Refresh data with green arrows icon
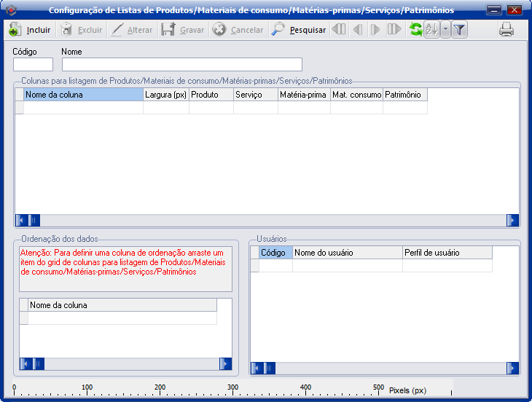The image size is (532, 402). [x=415, y=29]
